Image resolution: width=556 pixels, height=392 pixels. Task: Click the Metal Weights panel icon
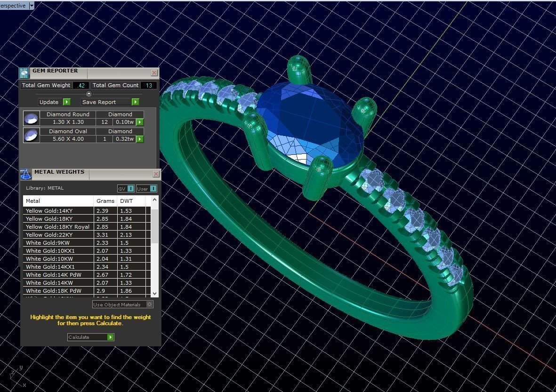(x=25, y=174)
